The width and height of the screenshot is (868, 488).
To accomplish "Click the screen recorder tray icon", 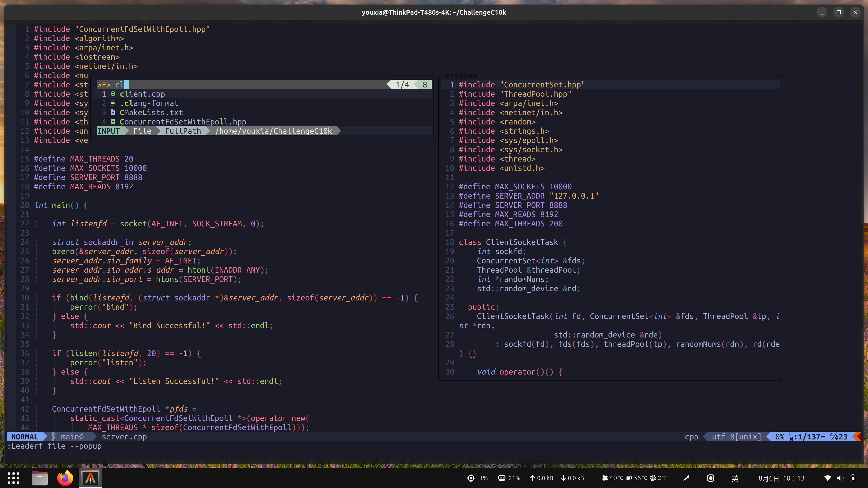I will [710, 478].
